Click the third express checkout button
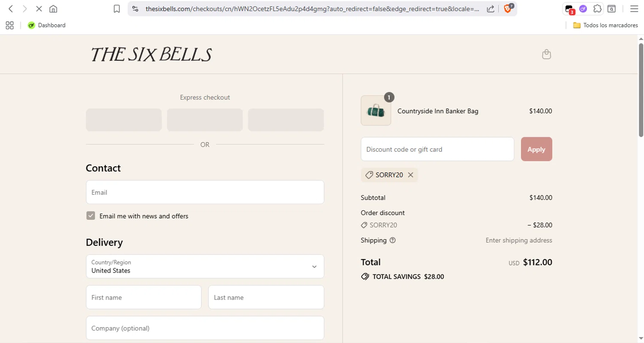The image size is (644, 343). click(286, 120)
